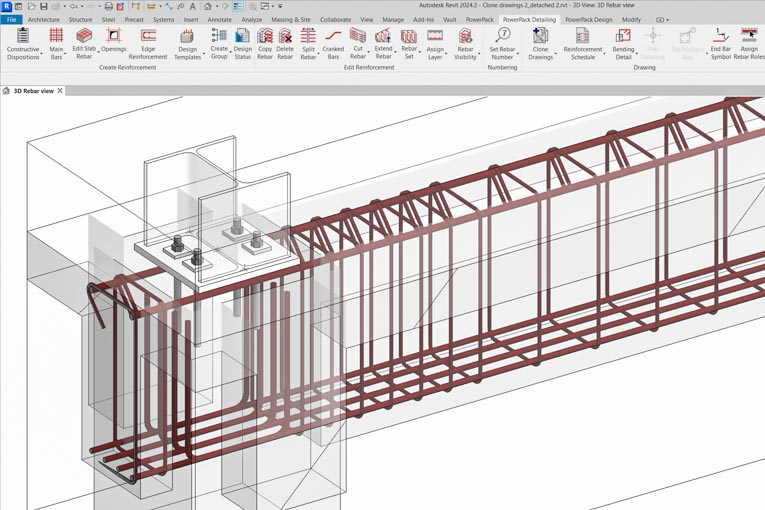The width and height of the screenshot is (765, 510).
Task: Switch to the Steel ribbon tab
Action: point(108,20)
